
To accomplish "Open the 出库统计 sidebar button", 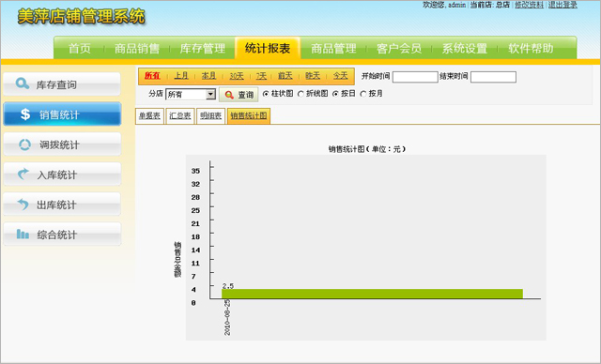I will click(62, 204).
